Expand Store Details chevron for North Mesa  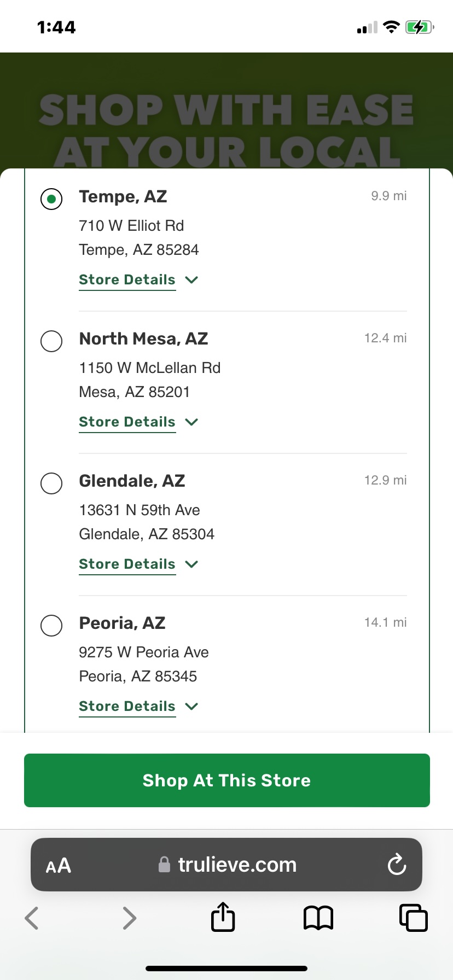pos(191,422)
